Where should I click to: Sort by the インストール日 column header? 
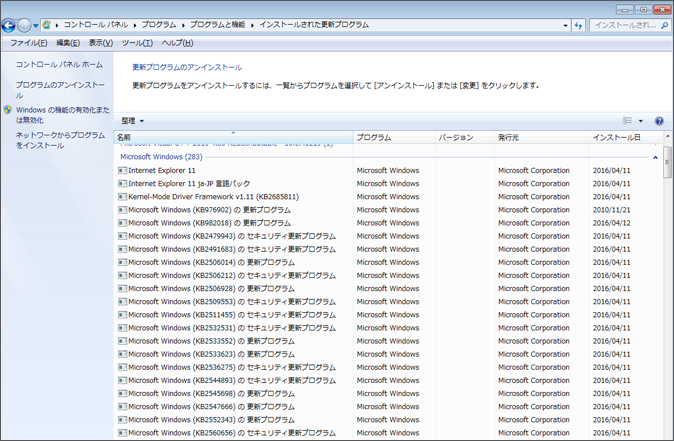[x=626, y=138]
